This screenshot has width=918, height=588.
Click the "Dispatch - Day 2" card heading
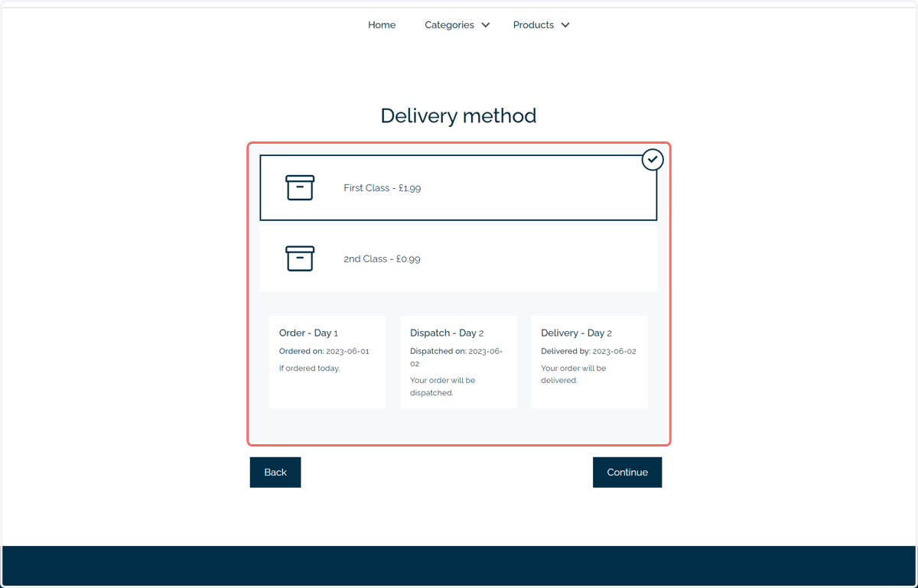(x=447, y=333)
